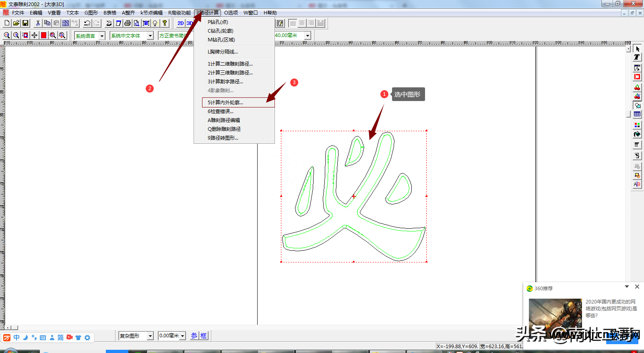Click the table grid tool icon
Image resolution: width=644 pixels, height=353 pixels.
click(637, 115)
